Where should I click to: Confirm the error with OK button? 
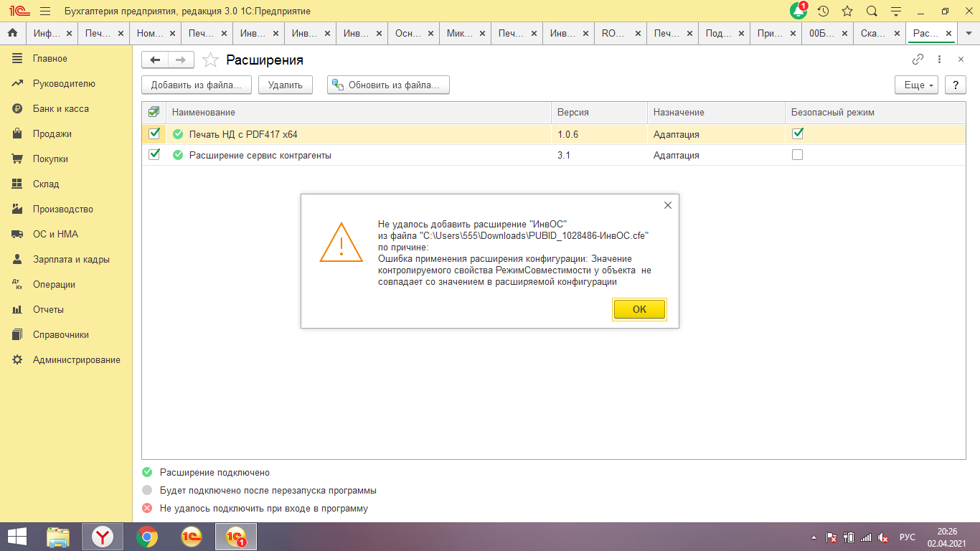tap(639, 309)
